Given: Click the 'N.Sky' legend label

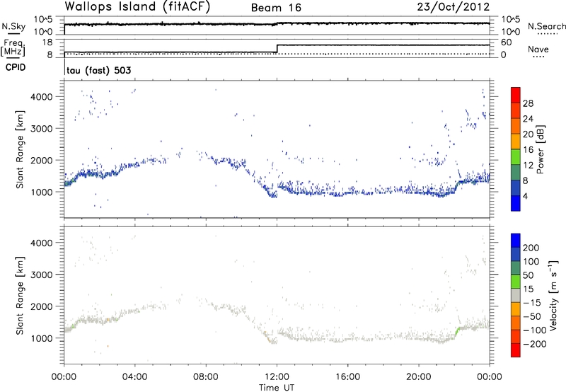Looking at the screenshot, I should click(x=13, y=26).
